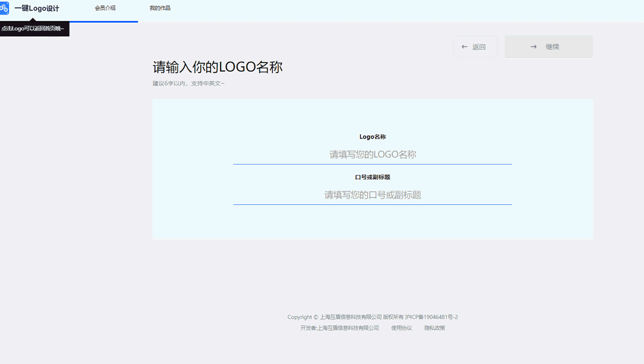The height and width of the screenshot is (364, 644).
Task: Open the 使用协议 agreement link
Action: (401, 328)
